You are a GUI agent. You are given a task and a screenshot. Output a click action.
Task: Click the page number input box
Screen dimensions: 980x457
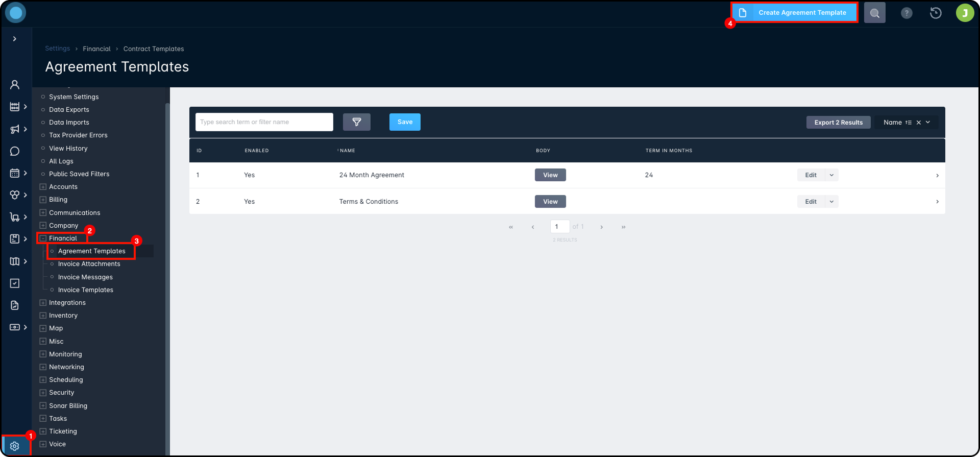point(560,227)
